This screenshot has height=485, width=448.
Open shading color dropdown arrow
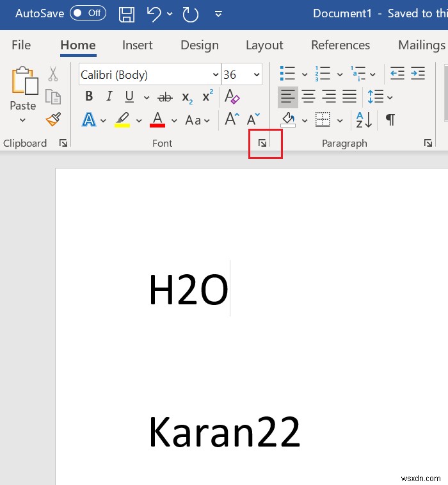305,120
